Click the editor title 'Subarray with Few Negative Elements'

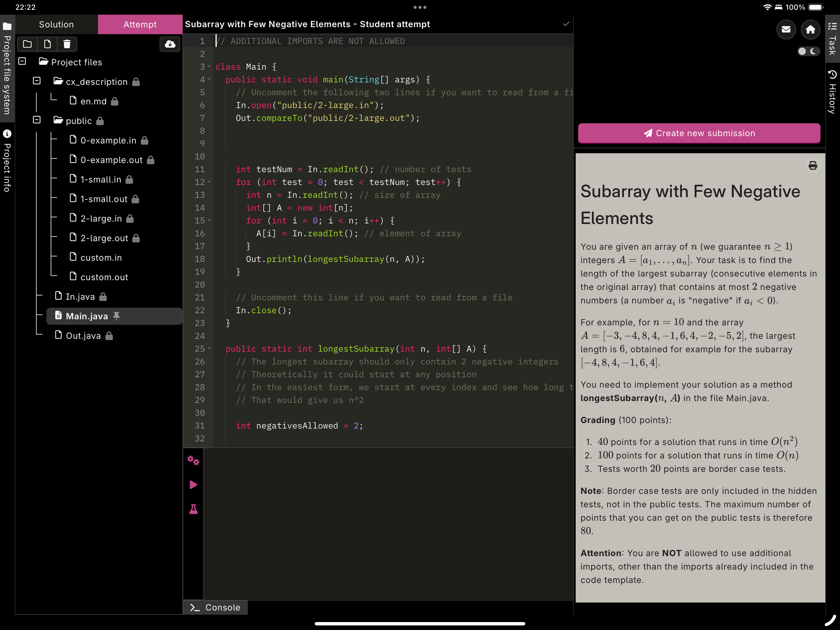pos(268,24)
